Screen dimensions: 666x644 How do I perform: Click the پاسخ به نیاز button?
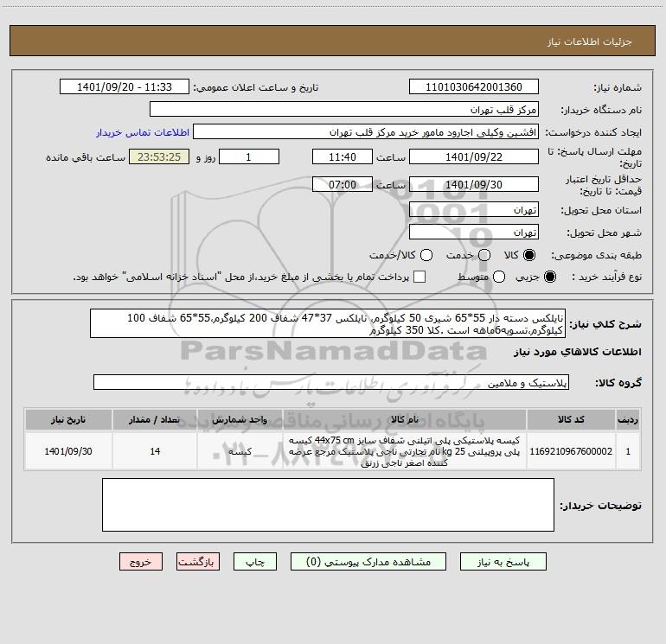503,562
